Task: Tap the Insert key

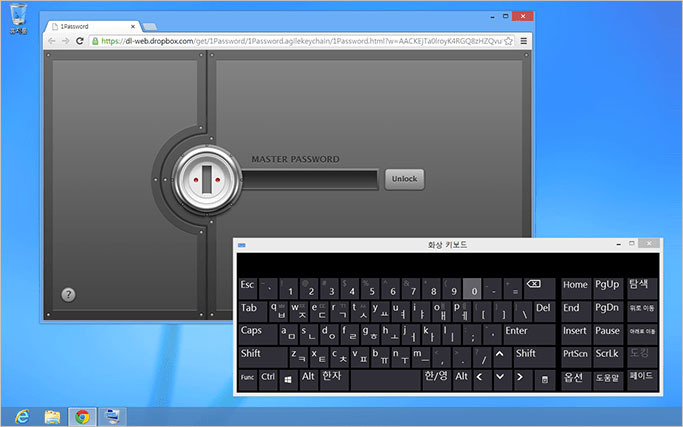Action: click(x=576, y=335)
